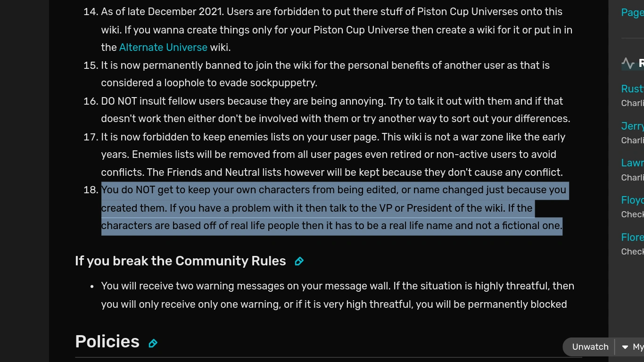Click the Check text under Floyd
Screen dimensions: 644x362
[x=631, y=214]
